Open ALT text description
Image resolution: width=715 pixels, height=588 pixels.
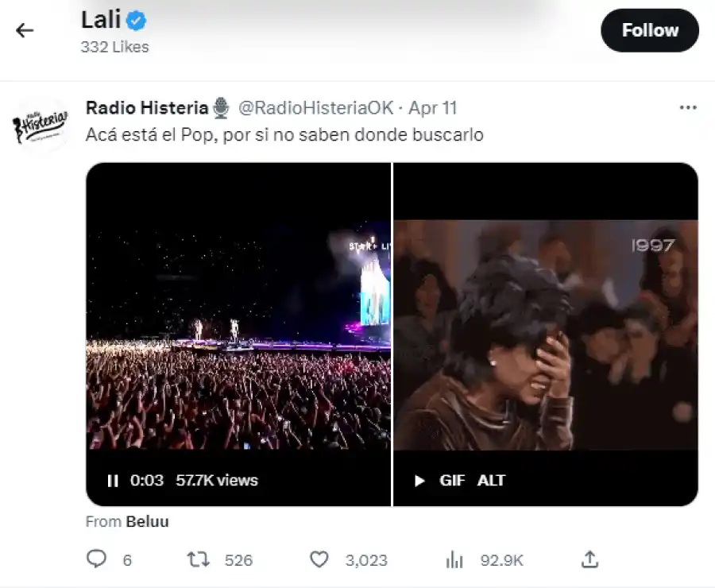click(x=491, y=480)
